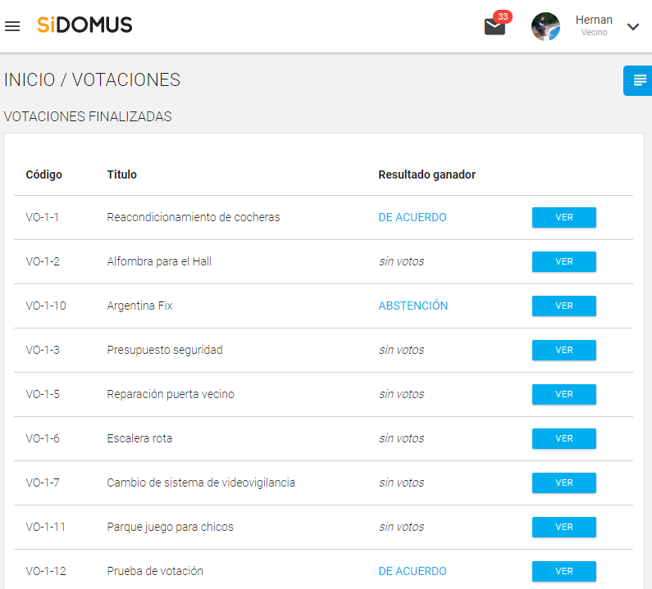Click sin votos for Escalera rota
This screenshot has height=589, width=652.
point(401,438)
